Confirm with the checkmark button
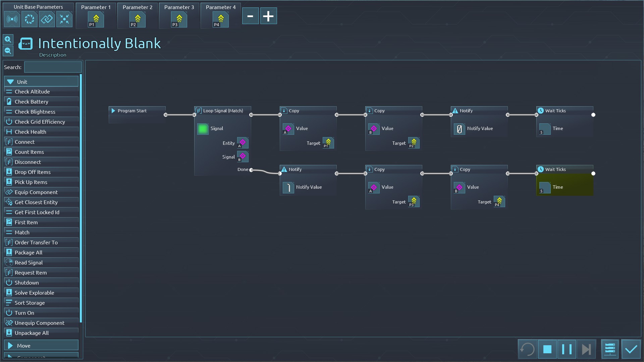 (631, 349)
